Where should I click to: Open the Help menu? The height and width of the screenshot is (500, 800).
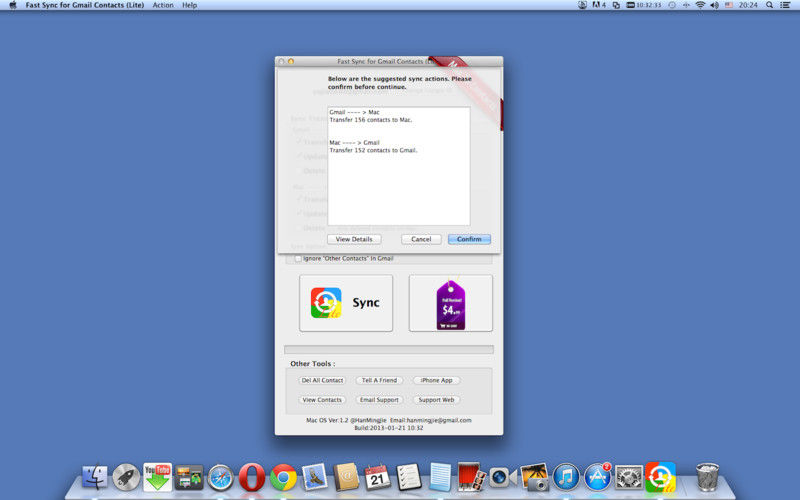click(190, 5)
